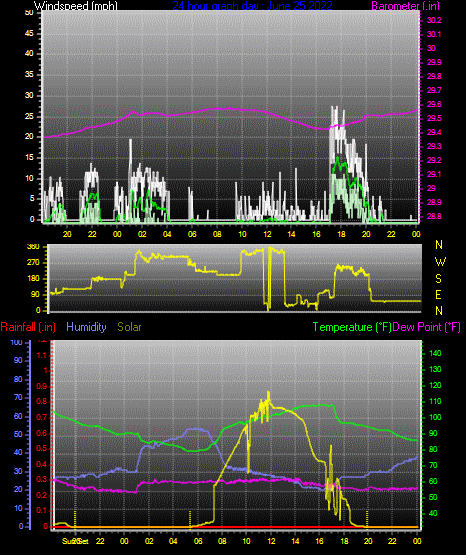466x555 pixels.
Task: Click the '29.8' barometer axis value
Action: pyautogui.click(x=434, y=76)
